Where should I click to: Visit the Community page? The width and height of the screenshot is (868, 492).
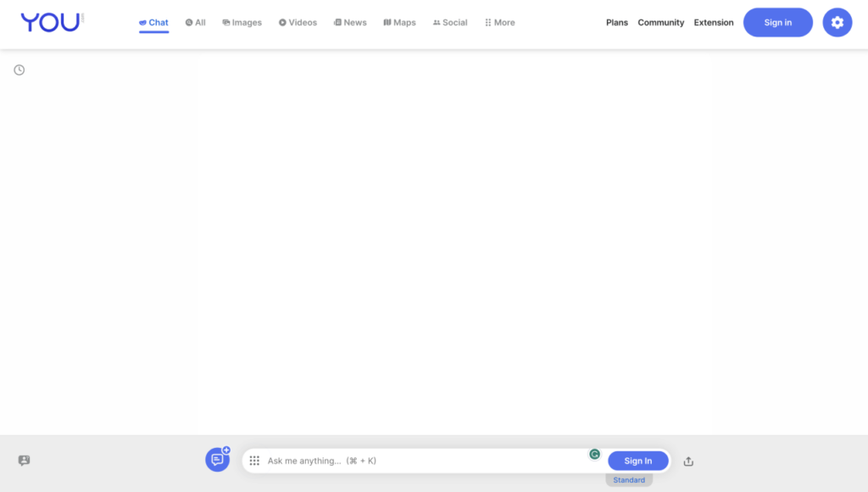point(661,22)
